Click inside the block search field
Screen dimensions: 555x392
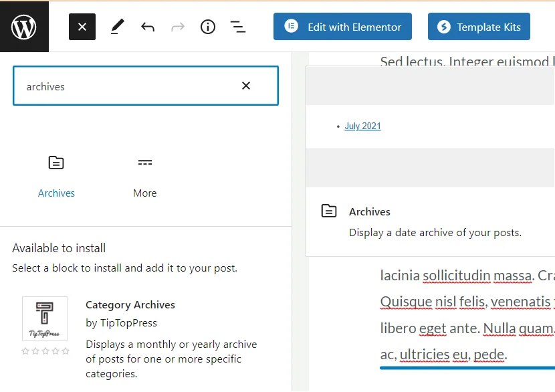(127, 86)
